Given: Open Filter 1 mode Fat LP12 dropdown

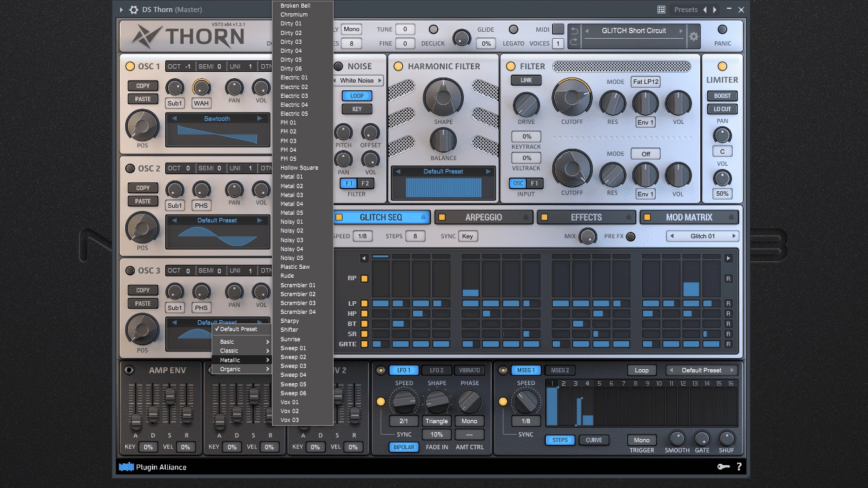Looking at the screenshot, I should coord(646,82).
